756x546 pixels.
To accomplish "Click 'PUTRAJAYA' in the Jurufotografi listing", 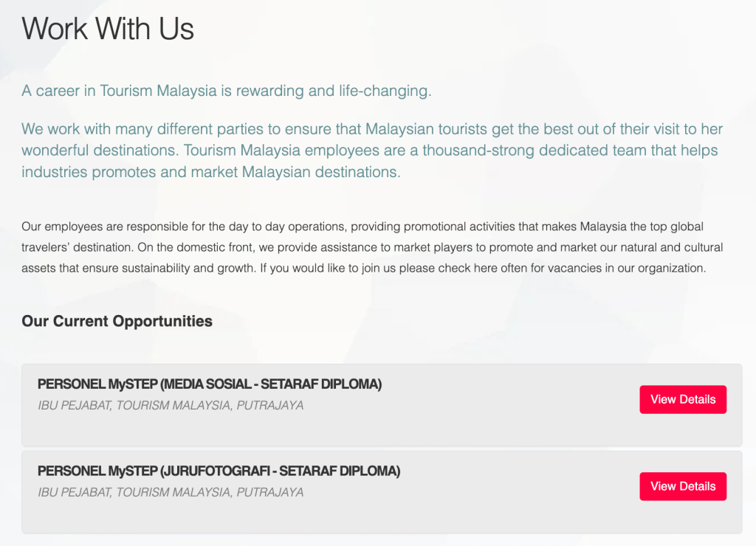I will pyautogui.click(x=270, y=493).
